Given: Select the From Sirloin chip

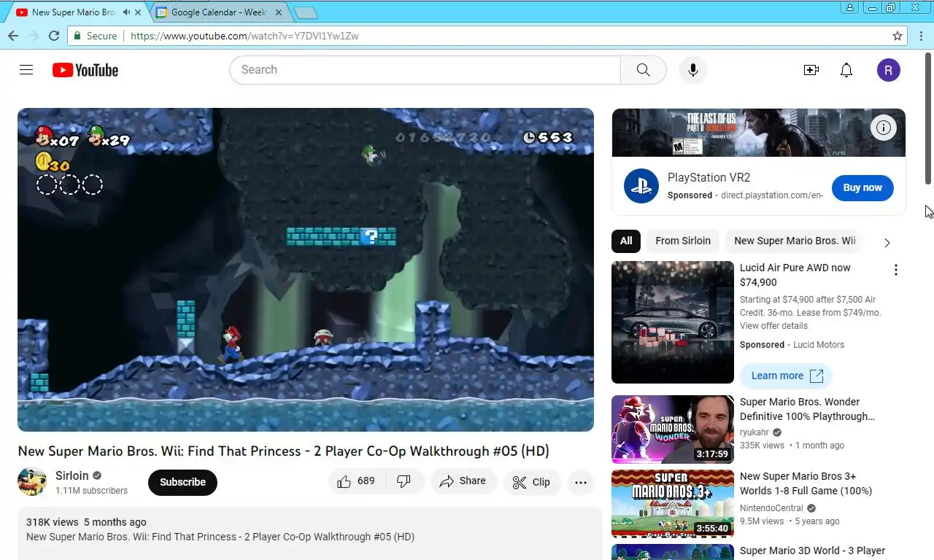Looking at the screenshot, I should (x=683, y=241).
